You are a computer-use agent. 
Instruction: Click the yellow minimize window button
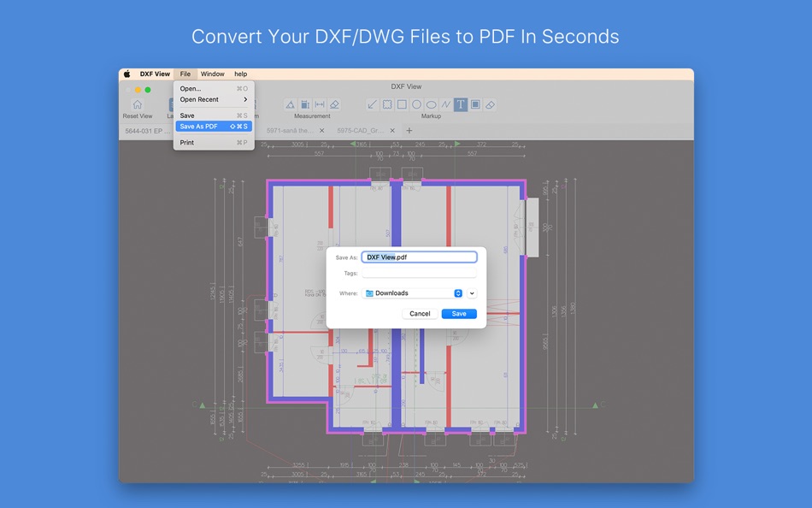pos(138,90)
